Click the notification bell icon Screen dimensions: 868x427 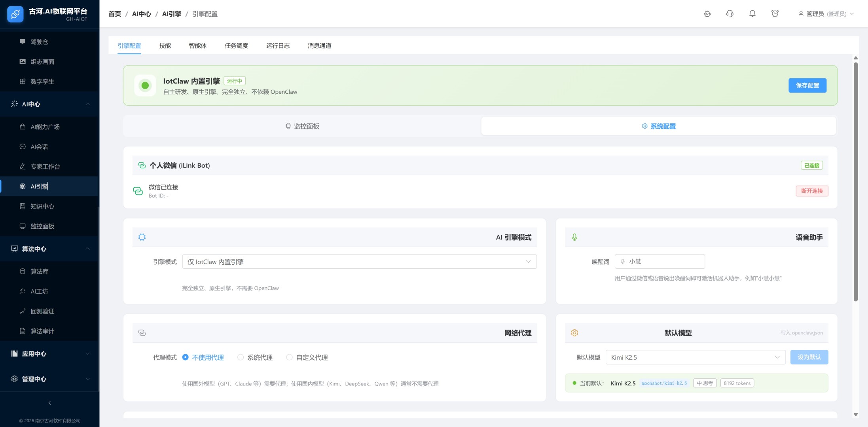[x=752, y=14]
